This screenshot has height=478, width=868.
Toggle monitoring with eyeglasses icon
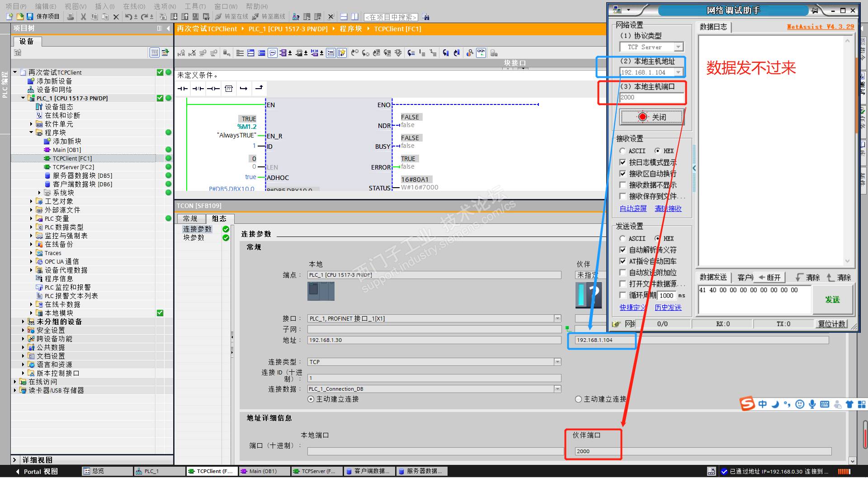(x=481, y=53)
